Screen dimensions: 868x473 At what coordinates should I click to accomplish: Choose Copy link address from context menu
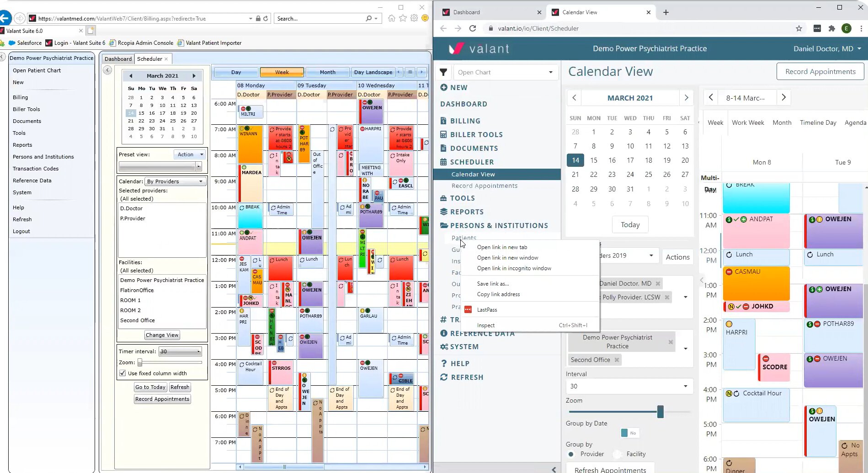498,294
